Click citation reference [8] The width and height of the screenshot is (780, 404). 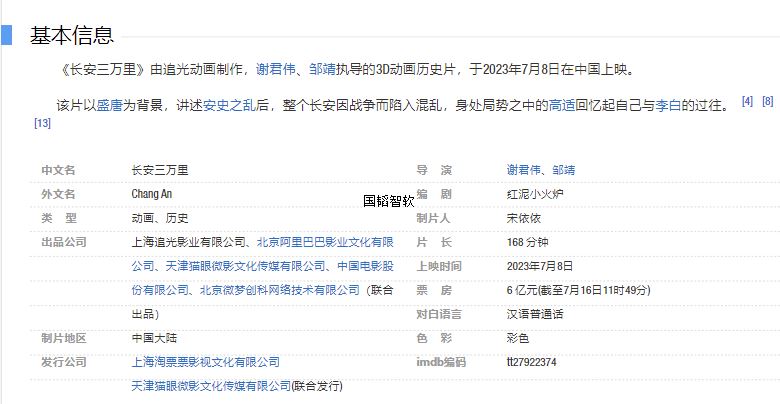coord(768,101)
